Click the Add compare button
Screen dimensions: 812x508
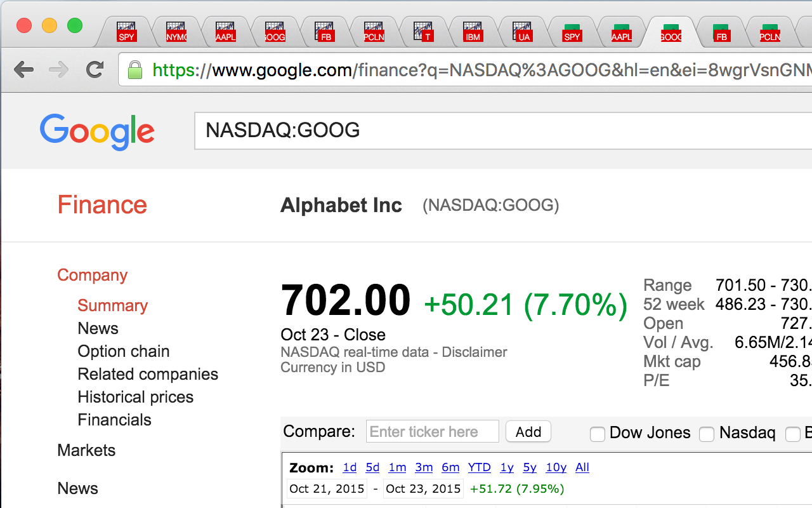click(528, 432)
